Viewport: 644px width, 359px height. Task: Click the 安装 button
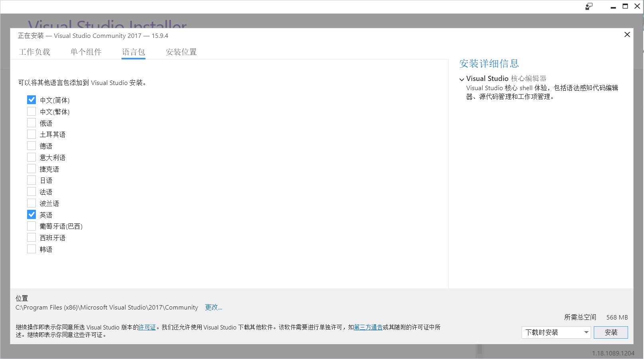coord(611,332)
